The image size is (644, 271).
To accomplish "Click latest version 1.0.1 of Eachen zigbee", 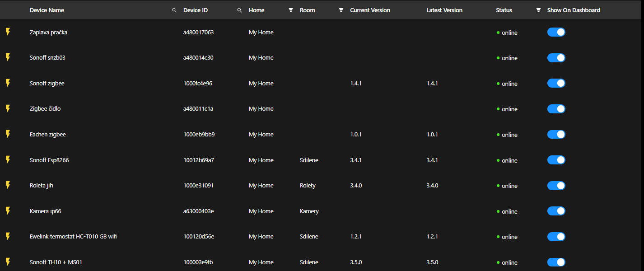I will click(x=432, y=135).
